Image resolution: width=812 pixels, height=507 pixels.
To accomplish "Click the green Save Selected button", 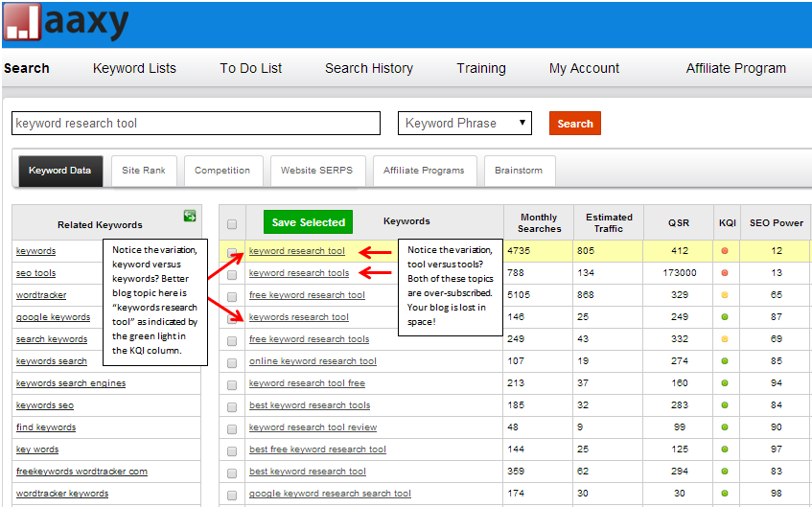I will pos(308,222).
